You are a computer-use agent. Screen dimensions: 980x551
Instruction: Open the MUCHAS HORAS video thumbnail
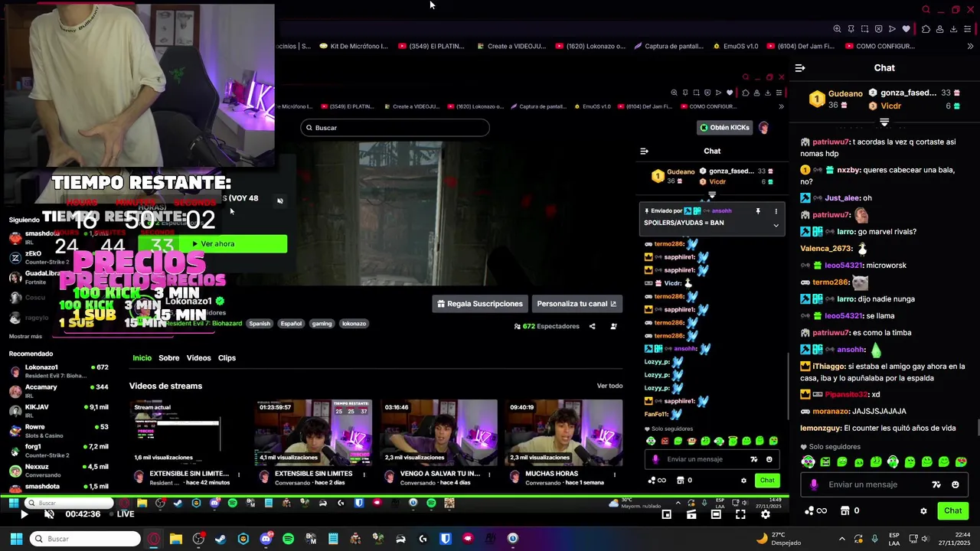coord(563,432)
